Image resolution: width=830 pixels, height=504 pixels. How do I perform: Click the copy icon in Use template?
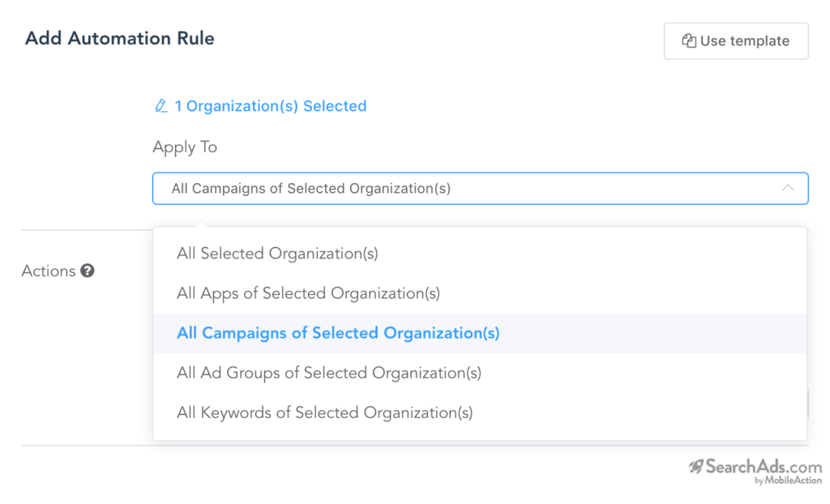[689, 41]
